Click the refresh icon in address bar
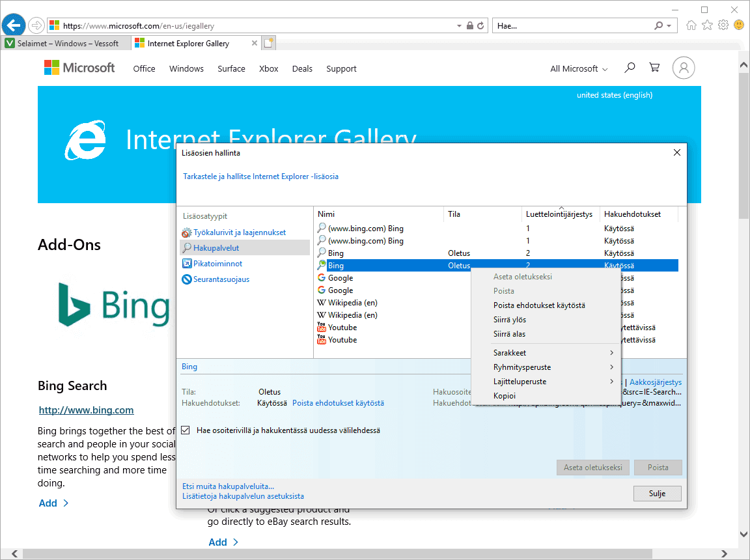This screenshot has height=560, width=750. (480, 26)
